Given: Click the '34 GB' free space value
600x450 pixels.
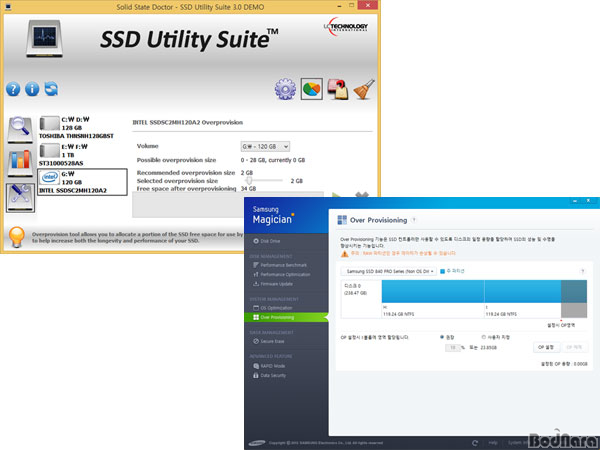Looking at the screenshot, I should pos(248,189).
